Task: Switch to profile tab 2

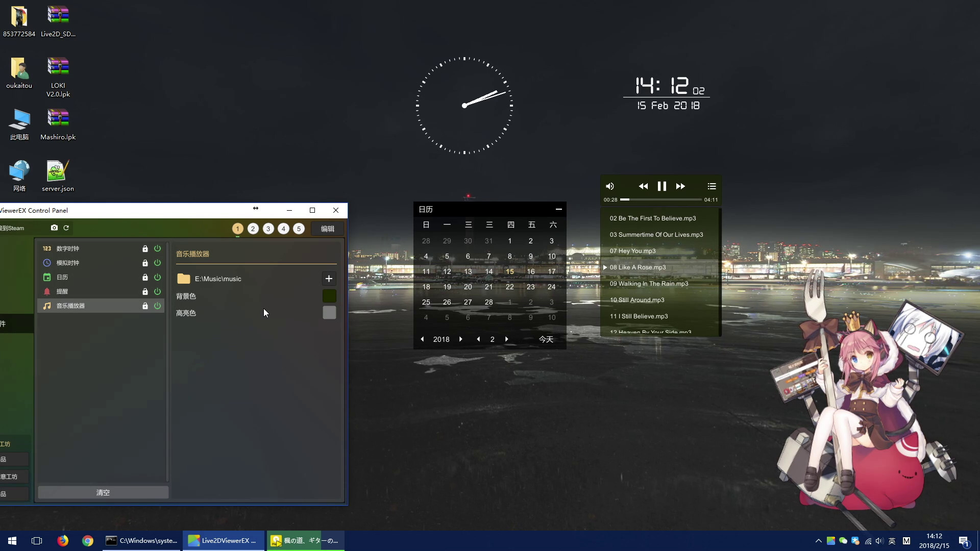Action: tap(253, 229)
